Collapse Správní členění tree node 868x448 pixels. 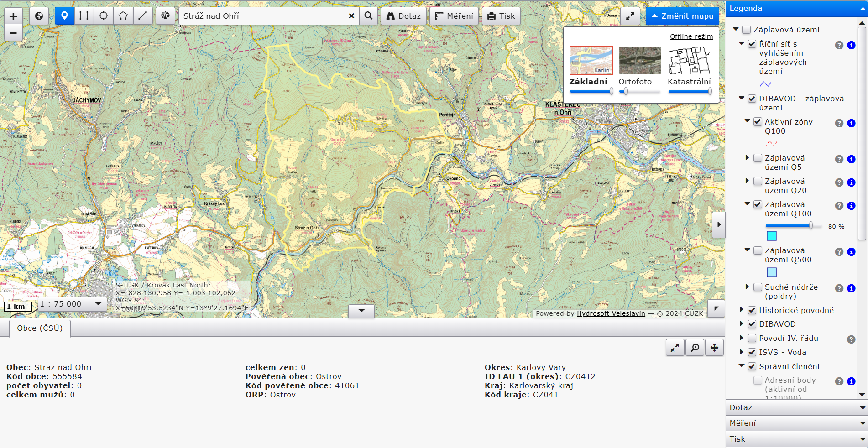coord(742,365)
